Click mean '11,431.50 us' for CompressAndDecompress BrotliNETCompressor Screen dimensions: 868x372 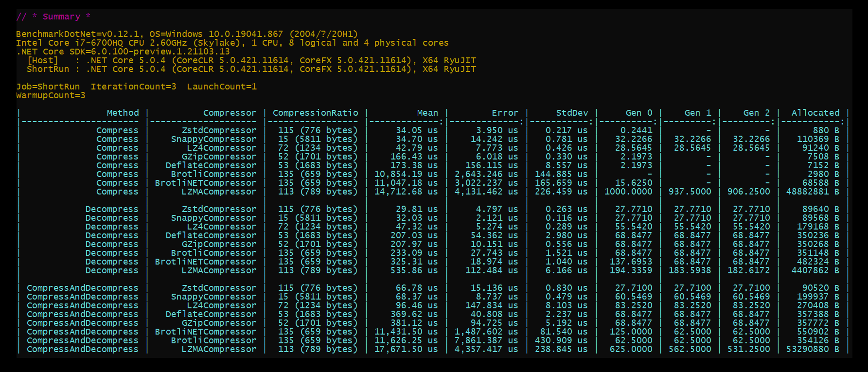pos(406,332)
